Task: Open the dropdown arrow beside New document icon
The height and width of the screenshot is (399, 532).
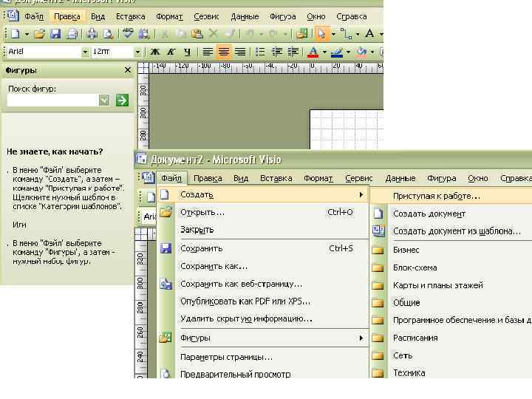Action: tap(27, 34)
